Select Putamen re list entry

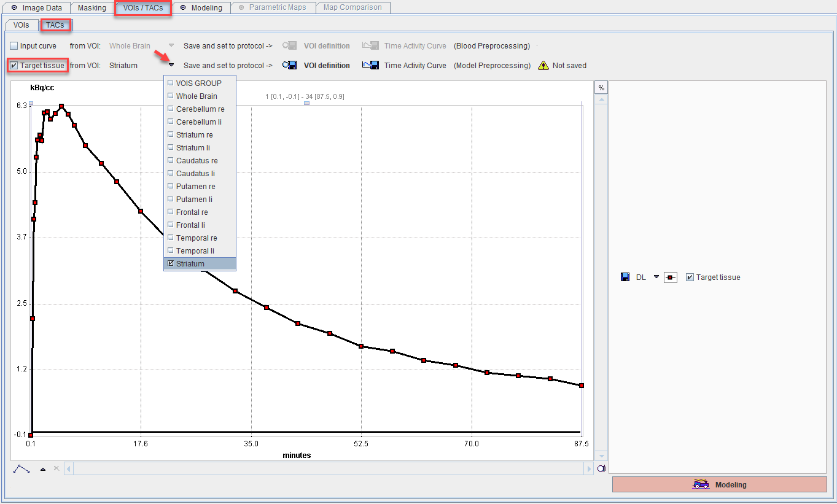pyautogui.click(x=200, y=186)
